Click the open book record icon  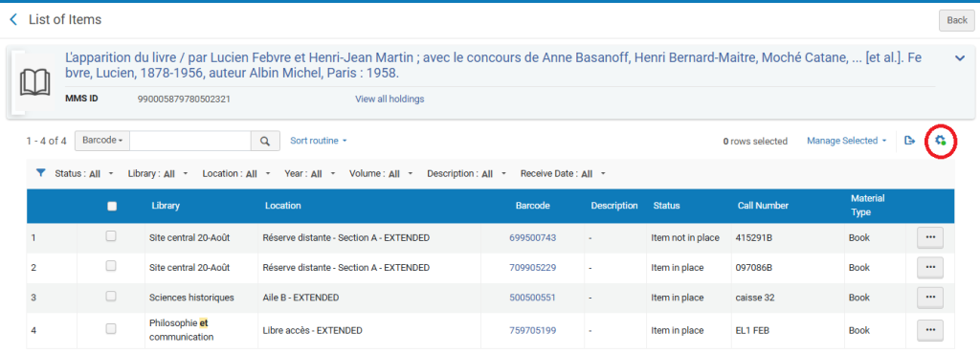[35, 82]
